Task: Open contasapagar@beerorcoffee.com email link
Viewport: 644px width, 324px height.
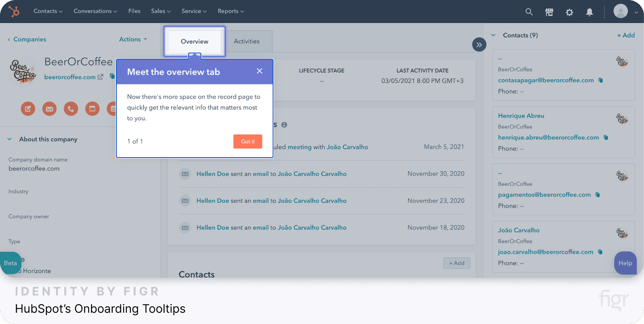Action: tap(546, 80)
